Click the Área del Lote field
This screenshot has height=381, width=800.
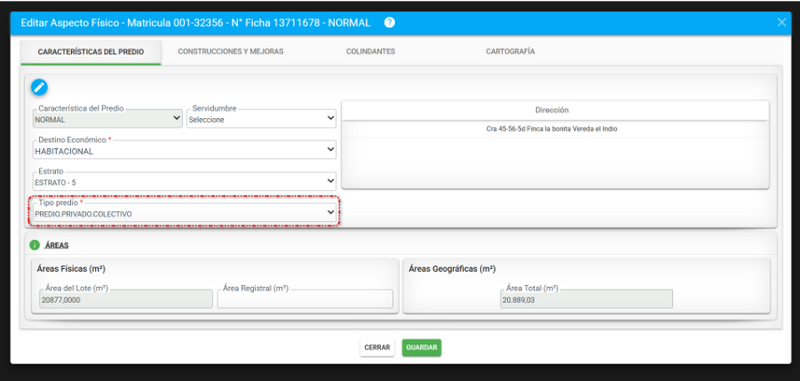click(x=126, y=299)
